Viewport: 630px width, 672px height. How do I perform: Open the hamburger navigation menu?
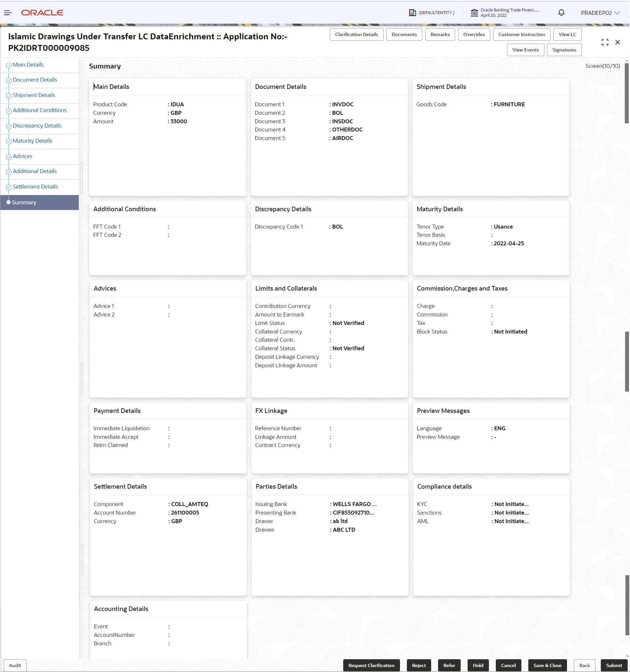point(8,13)
